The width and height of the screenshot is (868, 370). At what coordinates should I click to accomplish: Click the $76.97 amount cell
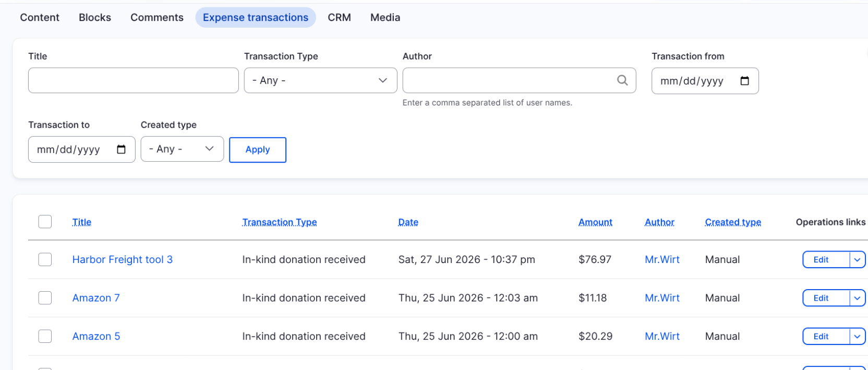tap(595, 259)
